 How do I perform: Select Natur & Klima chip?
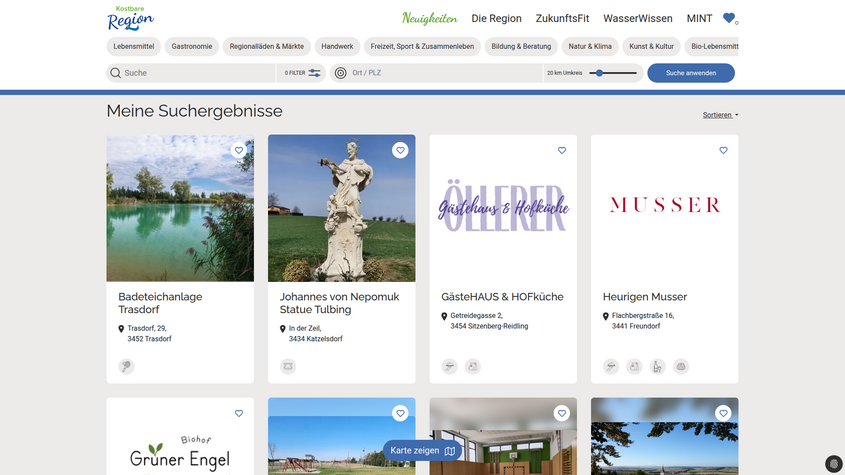click(590, 46)
